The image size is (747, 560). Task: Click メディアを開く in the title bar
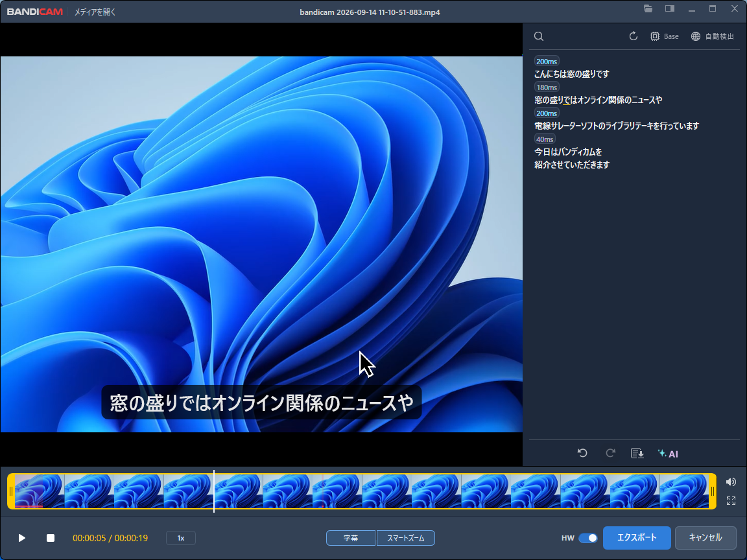95,12
